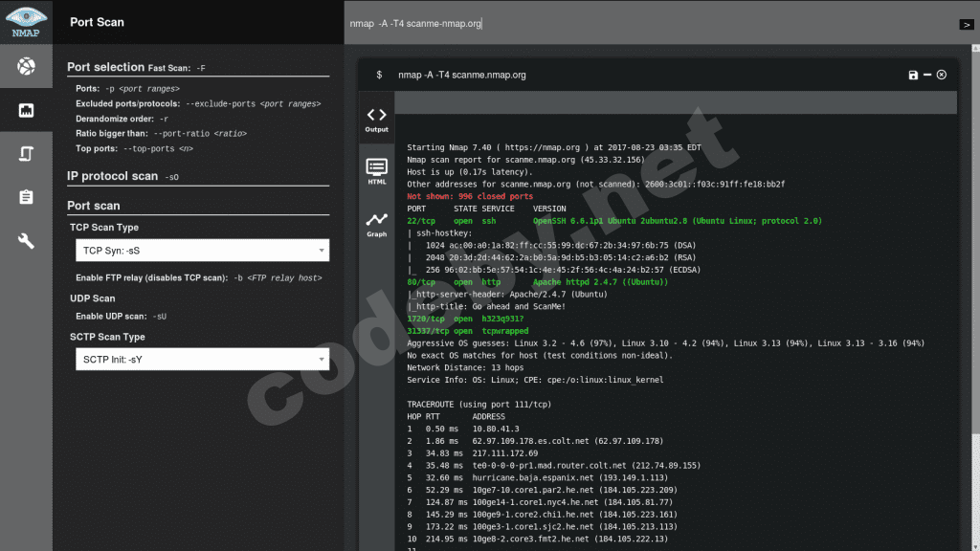Open the target/globe sidebar icon

pos(26,66)
